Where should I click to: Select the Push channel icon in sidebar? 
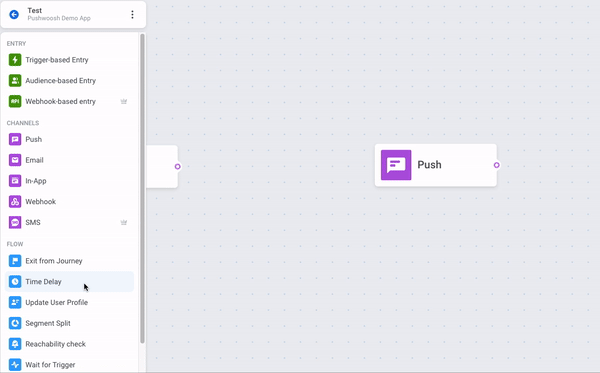[x=15, y=139]
